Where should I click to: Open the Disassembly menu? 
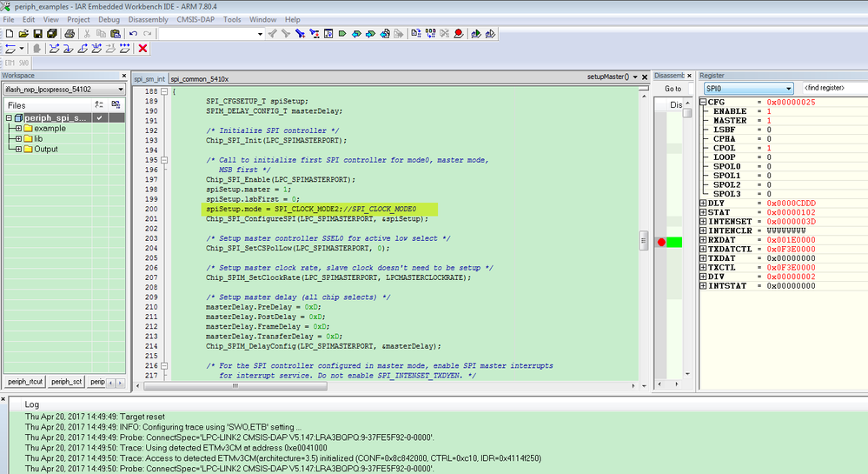pyautogui.click(x=148, y=19)
